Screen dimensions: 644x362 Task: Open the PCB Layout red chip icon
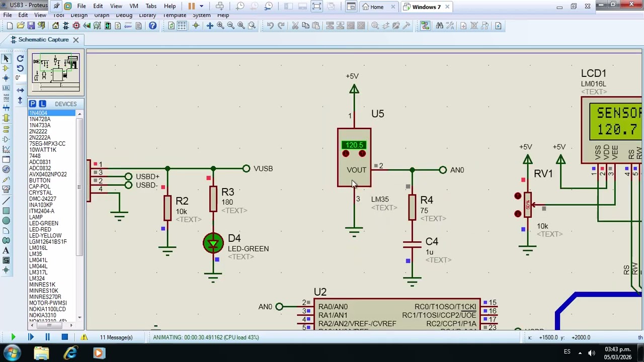click(76, 26)
